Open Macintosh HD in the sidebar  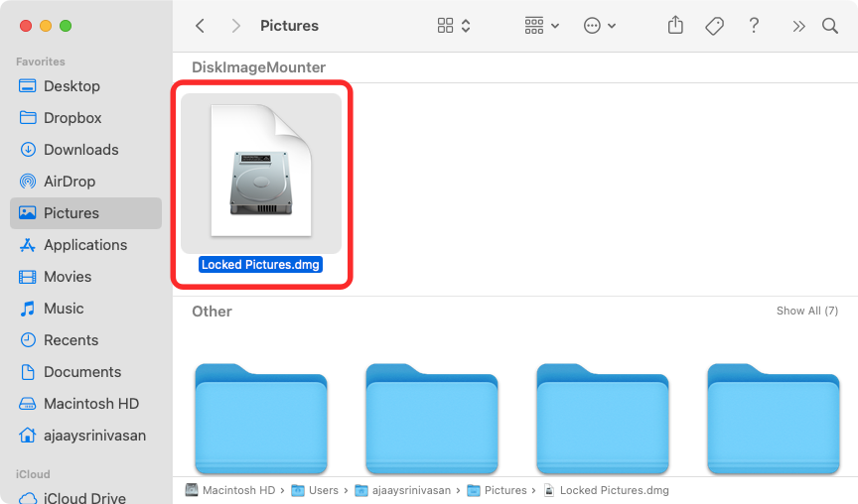(x=86, y=404)
